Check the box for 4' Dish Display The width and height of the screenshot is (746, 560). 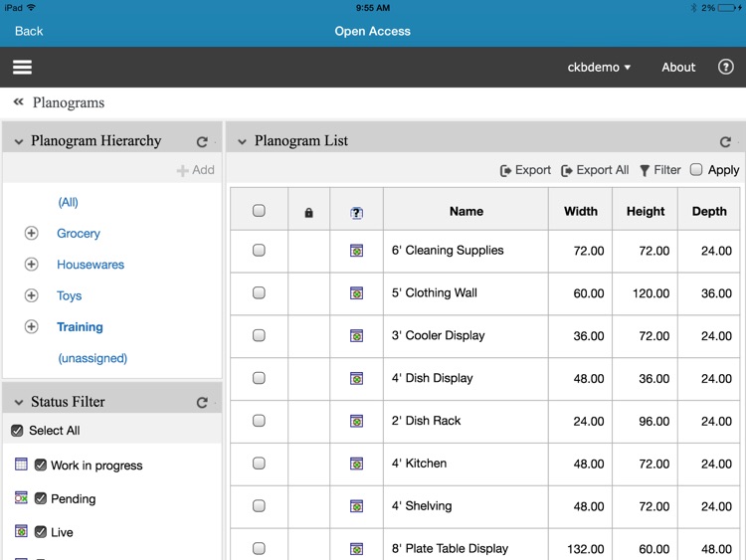click(259, 378)
